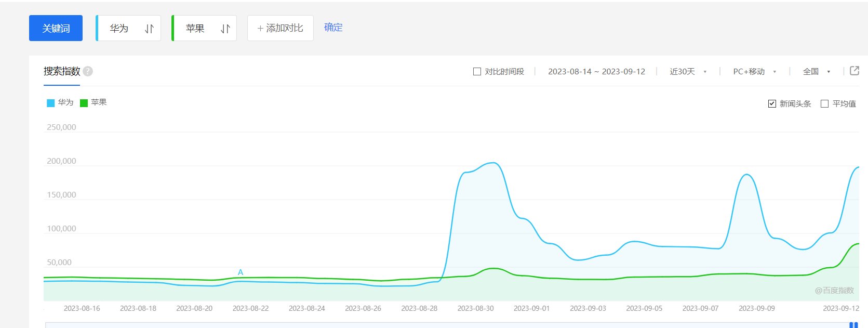Toggle the 对比时间段 checkbox

[477, 72]
